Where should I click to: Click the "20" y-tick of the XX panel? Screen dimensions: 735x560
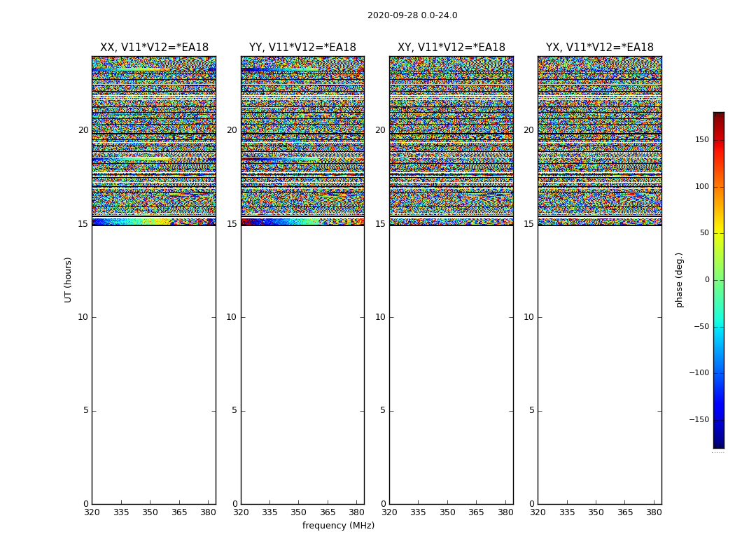click(83, 130)
